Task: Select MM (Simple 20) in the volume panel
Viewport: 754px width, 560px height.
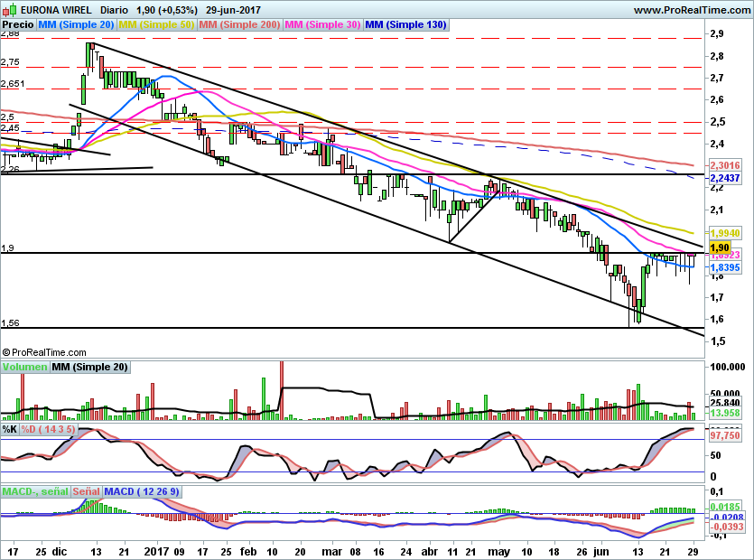Action: click(x=90, y=368)
